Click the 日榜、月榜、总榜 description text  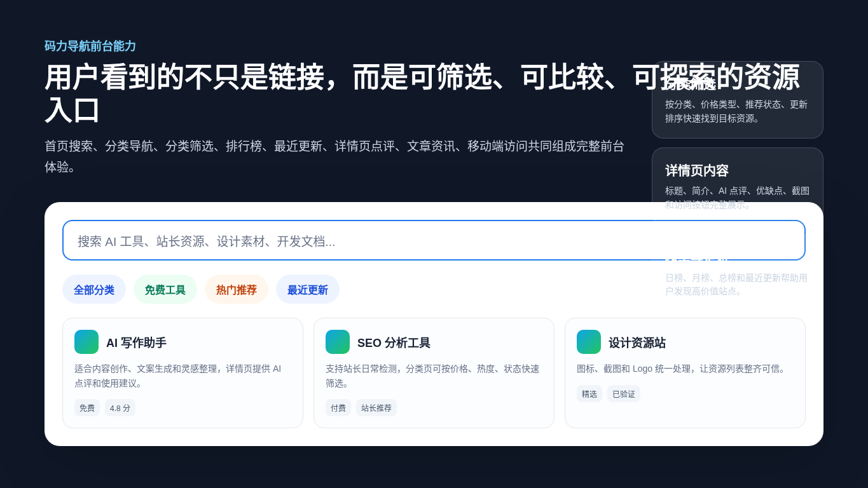[736, 284]
